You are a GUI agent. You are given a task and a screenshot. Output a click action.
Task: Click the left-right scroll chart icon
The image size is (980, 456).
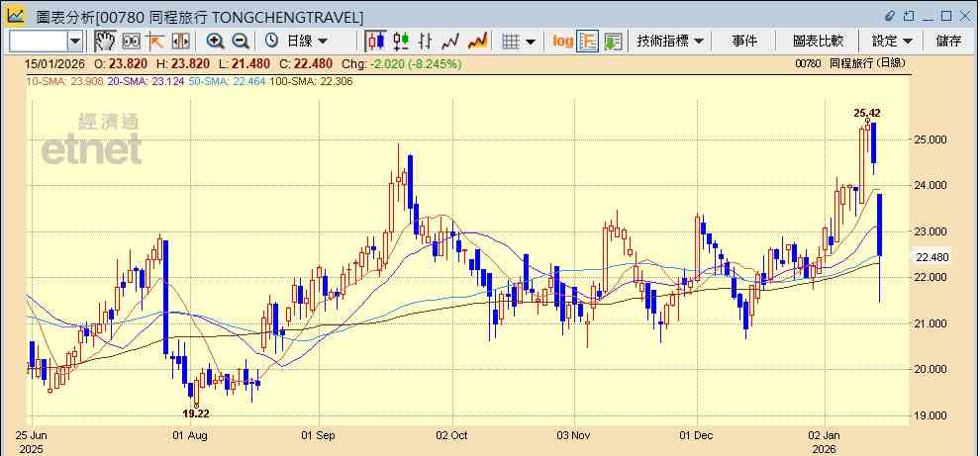click(180, 42)
